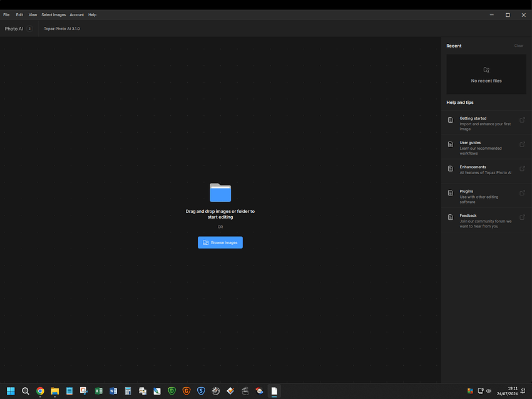Open the volume control in system tray
This screenshot has height=399, width=532.
pyautogui.click(x=488, y=391)
